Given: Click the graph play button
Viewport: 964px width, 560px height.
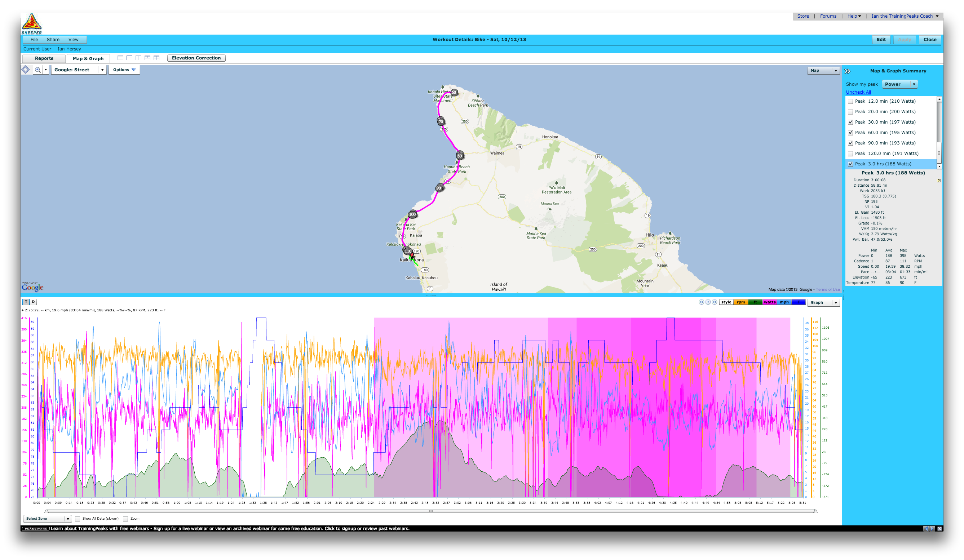Looking at the screenshot, I should tap(708, 302).
